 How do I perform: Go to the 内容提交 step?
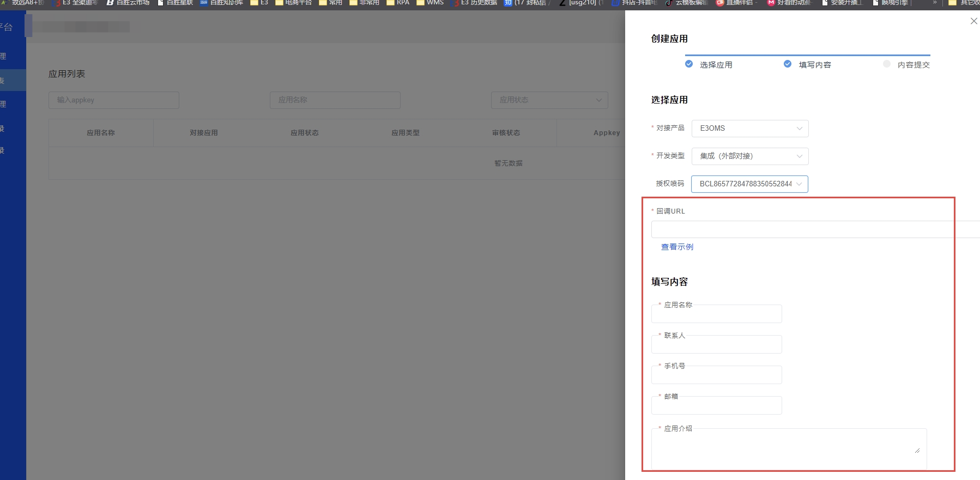906,64
